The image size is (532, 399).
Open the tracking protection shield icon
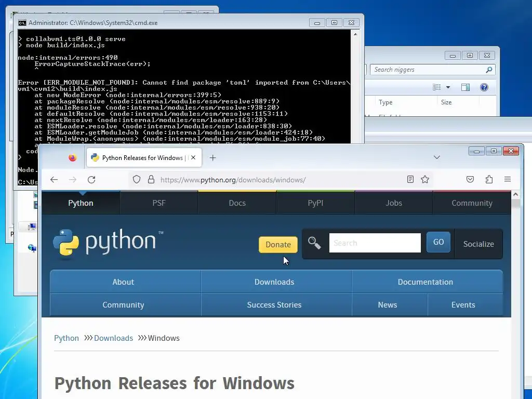137,179
